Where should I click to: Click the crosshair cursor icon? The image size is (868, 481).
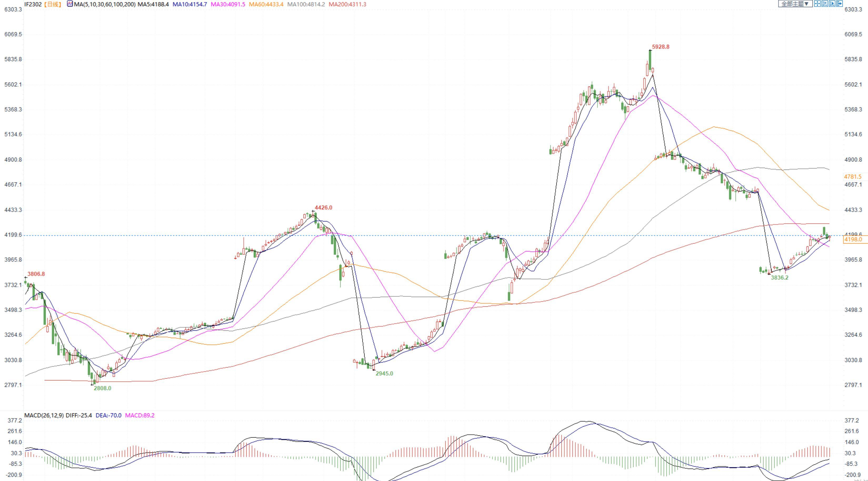click(817, 4)
